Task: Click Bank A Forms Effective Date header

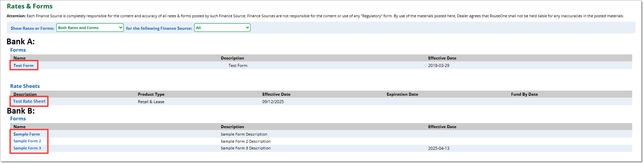Action: click(x=442, y=58)
